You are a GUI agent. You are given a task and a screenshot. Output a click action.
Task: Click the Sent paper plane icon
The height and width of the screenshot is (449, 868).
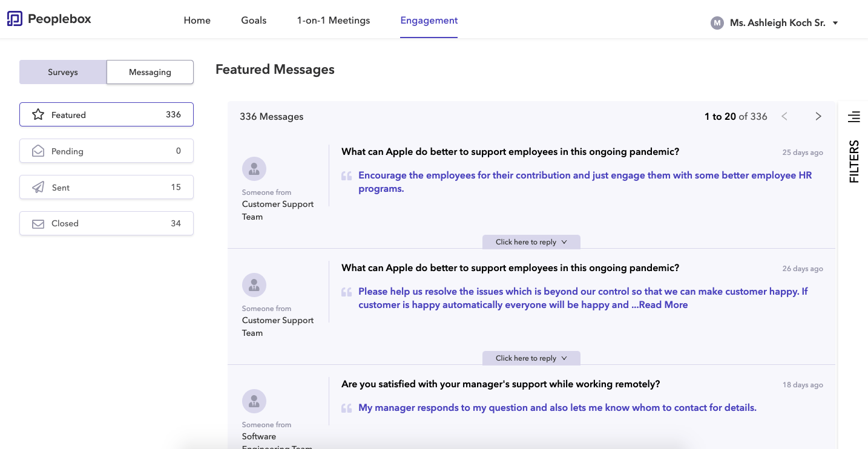point(38,188)
